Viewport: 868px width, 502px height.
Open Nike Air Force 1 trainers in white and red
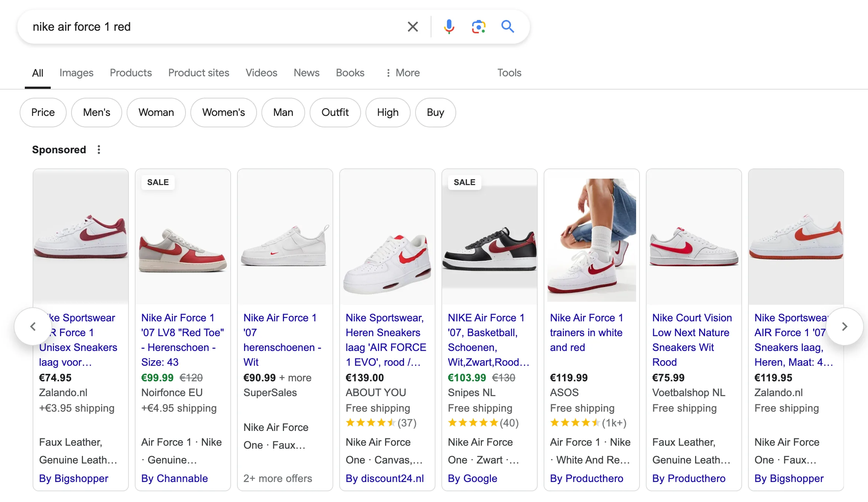[x=587, y=332]
